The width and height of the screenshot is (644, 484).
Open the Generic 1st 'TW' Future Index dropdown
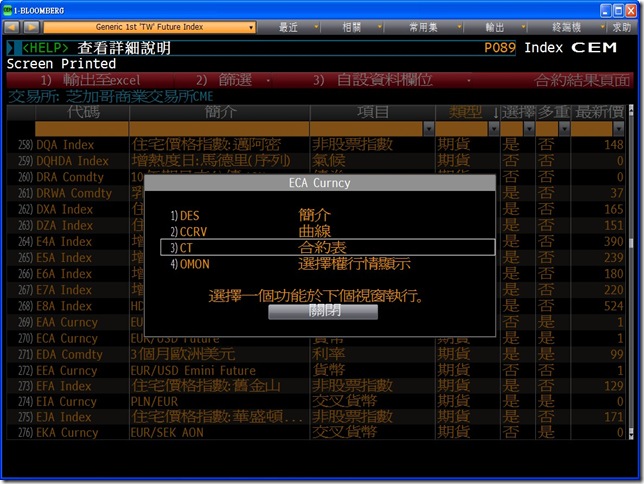pyautogui.click(x=150, y=27)
